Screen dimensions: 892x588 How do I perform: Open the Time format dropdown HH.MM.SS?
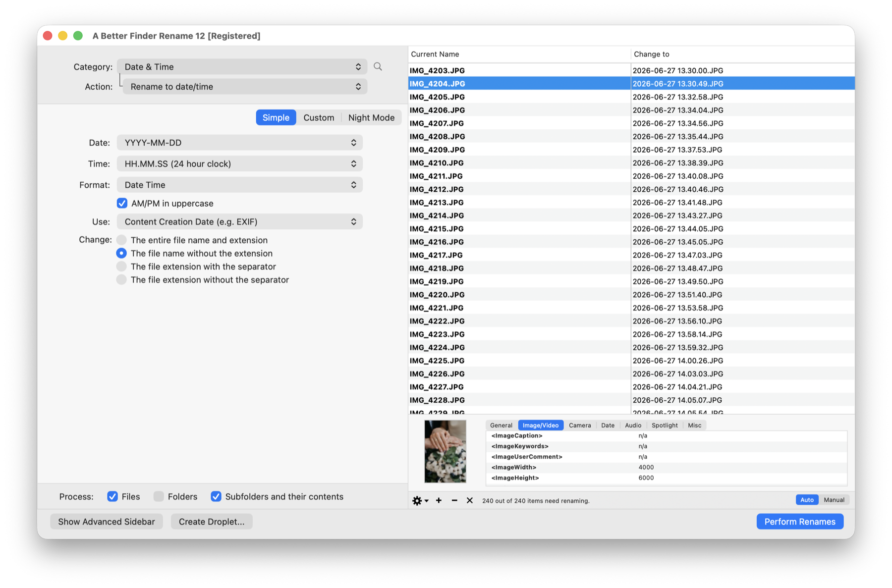[240, 163]
